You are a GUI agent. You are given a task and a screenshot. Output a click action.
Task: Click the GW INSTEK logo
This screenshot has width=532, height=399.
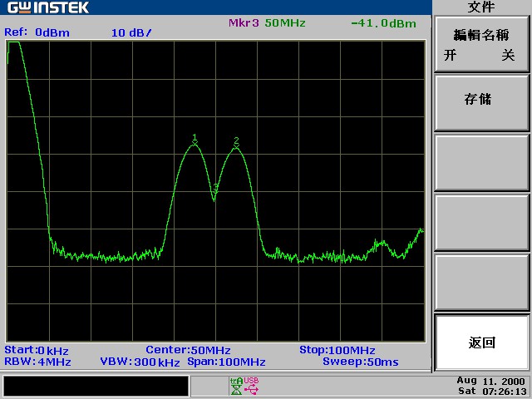[x=48, y=7]
